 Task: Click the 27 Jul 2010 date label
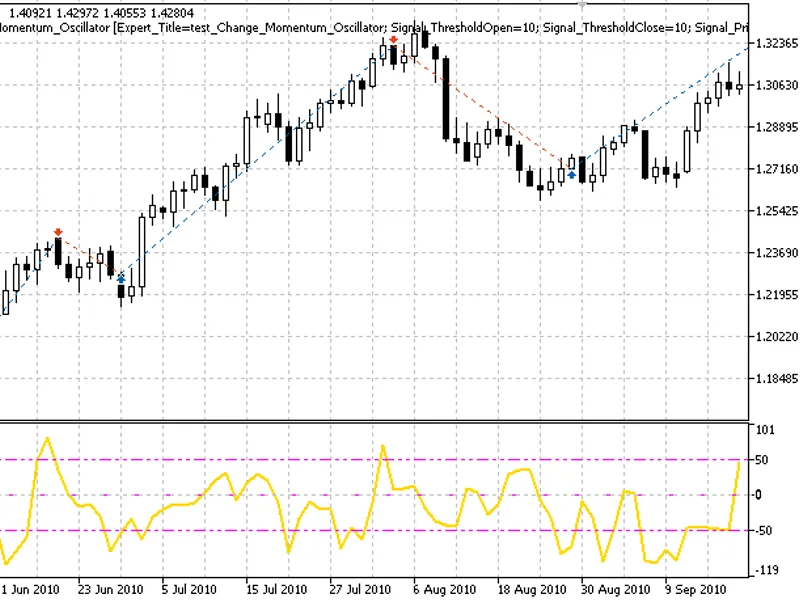pyautogui.click(x=360, y=589)
